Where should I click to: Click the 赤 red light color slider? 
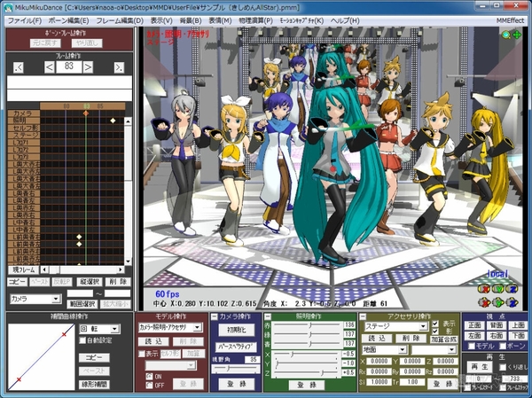(x=308, y=325)
